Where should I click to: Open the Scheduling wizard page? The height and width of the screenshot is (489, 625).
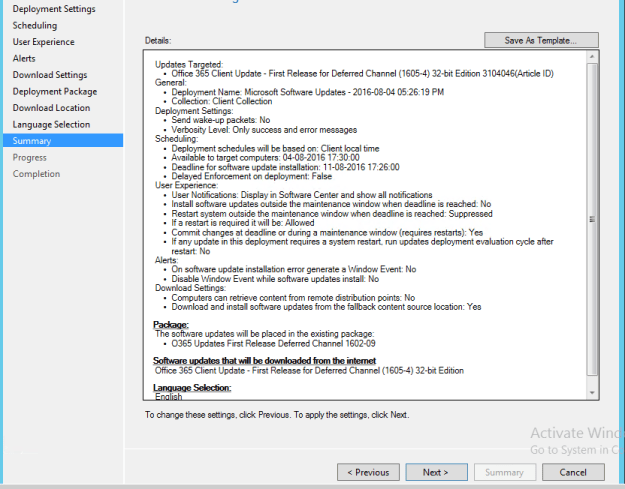point(35,26)
